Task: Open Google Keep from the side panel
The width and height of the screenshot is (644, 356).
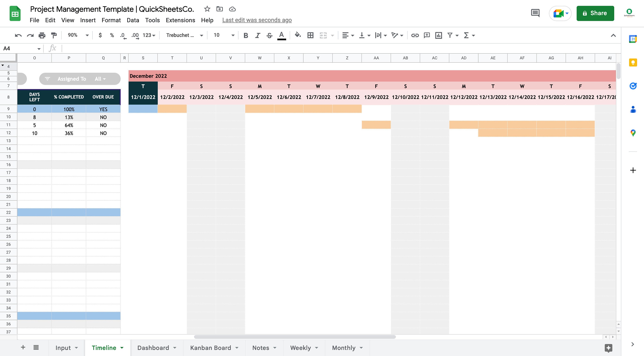Action: click(x=633, y=62)
